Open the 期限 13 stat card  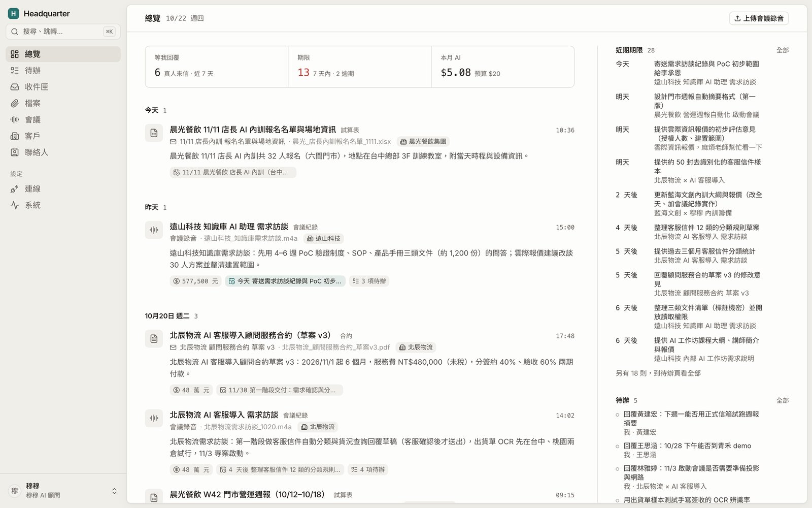(360, 67)
